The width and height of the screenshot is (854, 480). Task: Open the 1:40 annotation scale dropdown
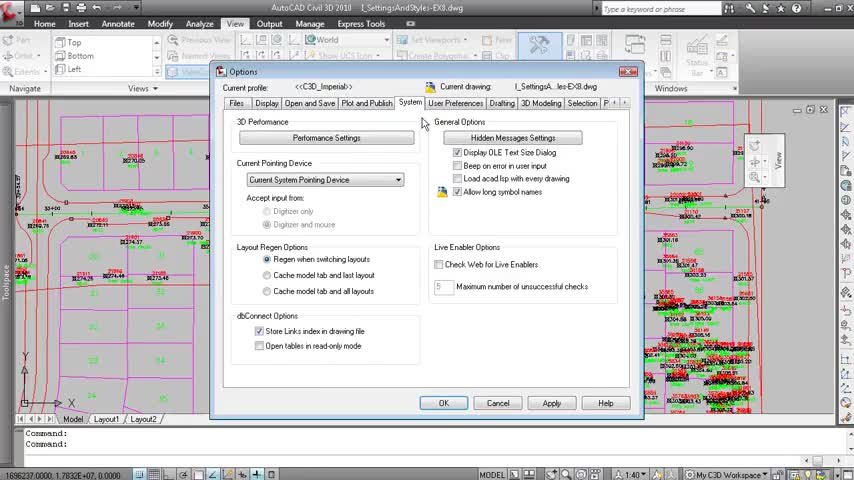(x=631, y=475)
